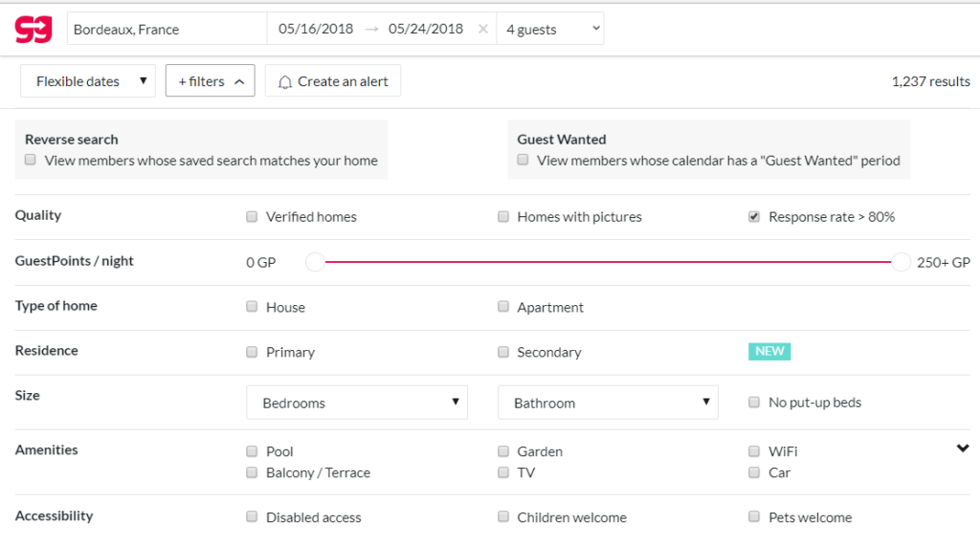Clear the selected dates with the X icon
Viewport: 980px width, 546px height.
[483, 30]
